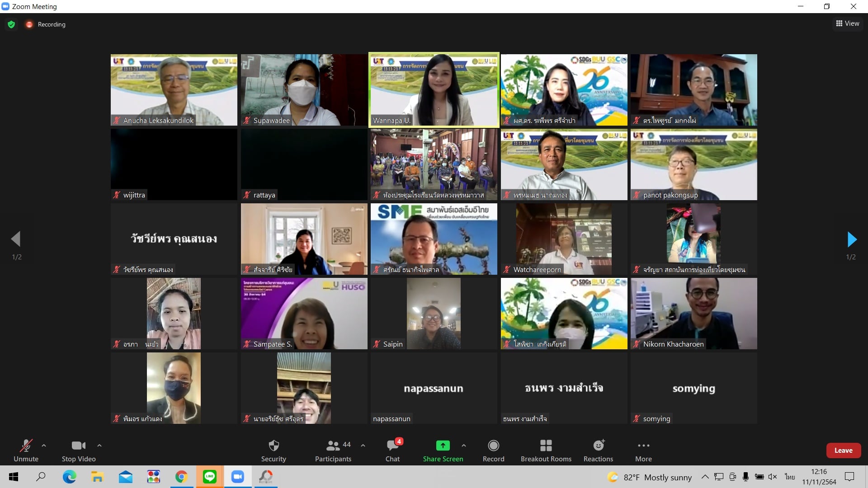The width and height of the screenshot is (868, 488).
Task: Open Reactions emoji menu
Action: tap(598, 450)
